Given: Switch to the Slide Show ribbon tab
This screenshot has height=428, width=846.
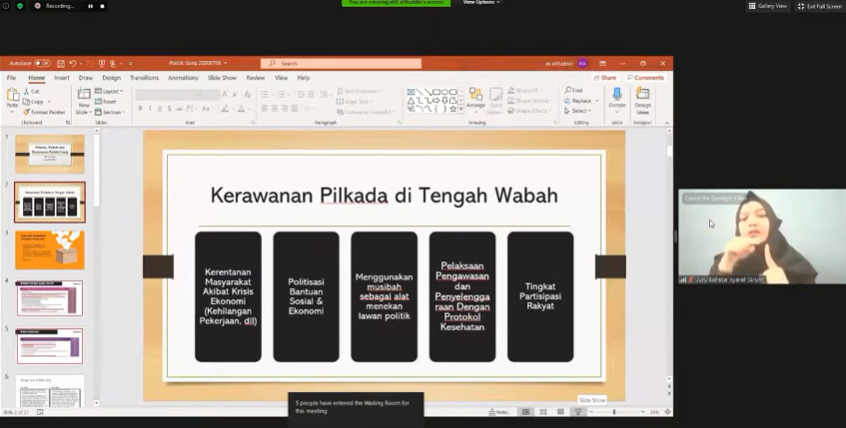Looking at the screenshot, I should 222,77.
